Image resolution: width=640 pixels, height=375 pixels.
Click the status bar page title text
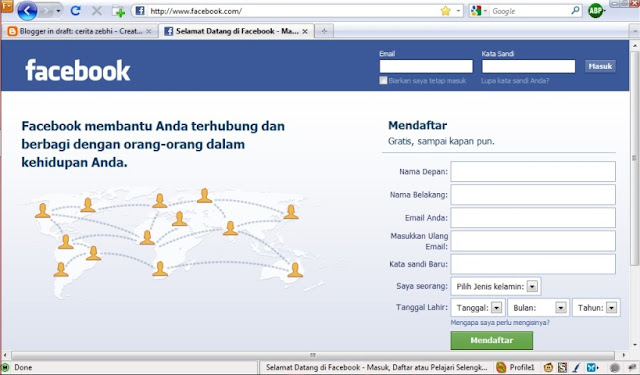click(376, 367)
